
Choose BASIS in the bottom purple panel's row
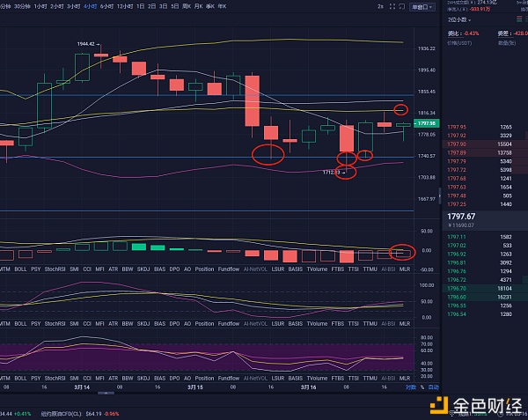pos(296,379)
